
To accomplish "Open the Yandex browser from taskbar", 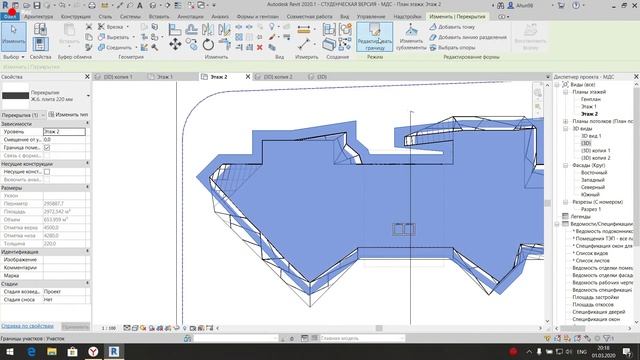I will coord(93,351).
